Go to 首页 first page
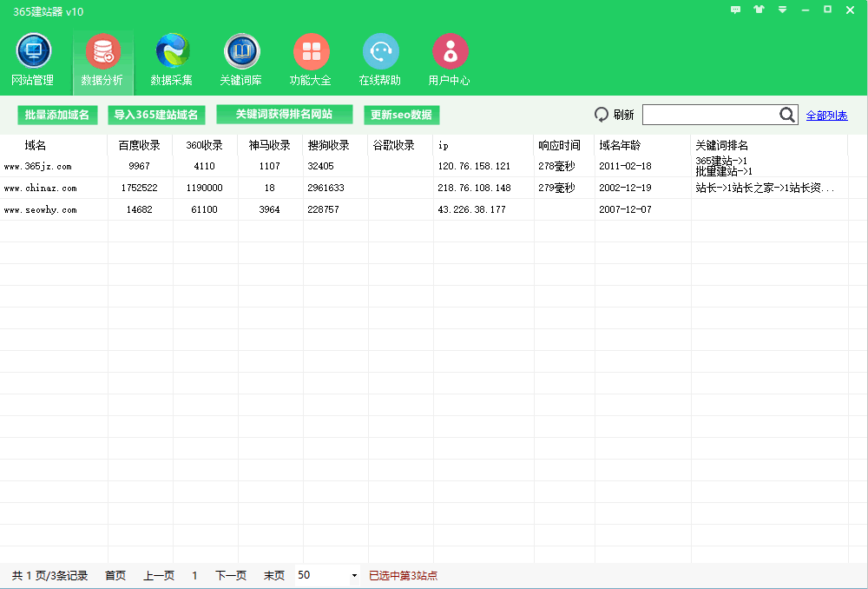The height and width of the screenshot is (589, 868). [115, 576]
